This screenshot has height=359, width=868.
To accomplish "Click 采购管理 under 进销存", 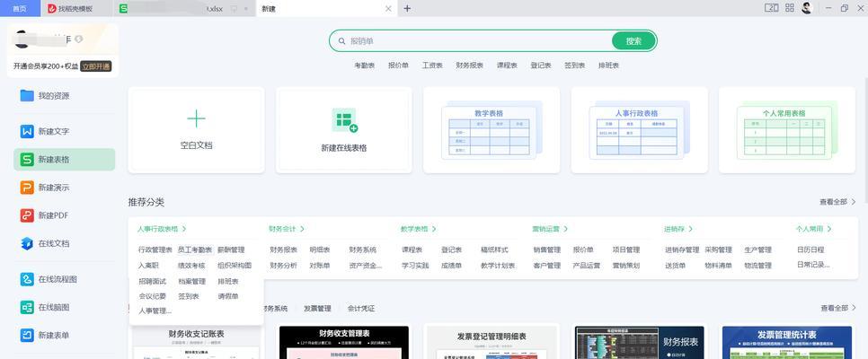I will click(x=718, y=250).
